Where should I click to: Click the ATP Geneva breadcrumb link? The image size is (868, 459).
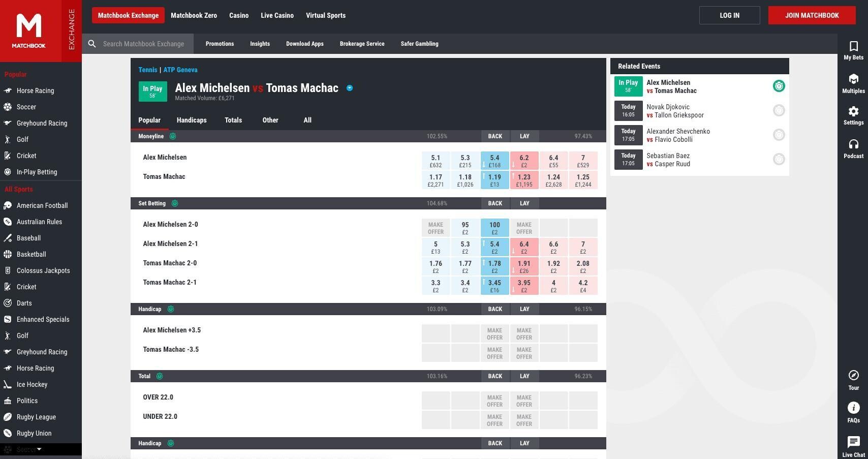click(x=180, y=70)
